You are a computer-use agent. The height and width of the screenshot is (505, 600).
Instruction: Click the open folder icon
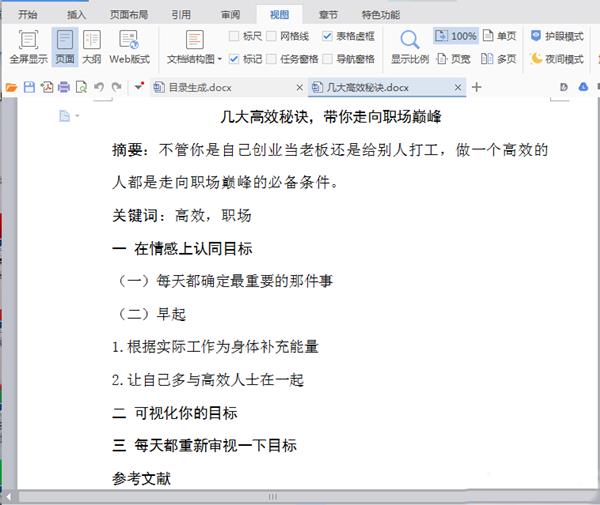click(x=11, y=88)
